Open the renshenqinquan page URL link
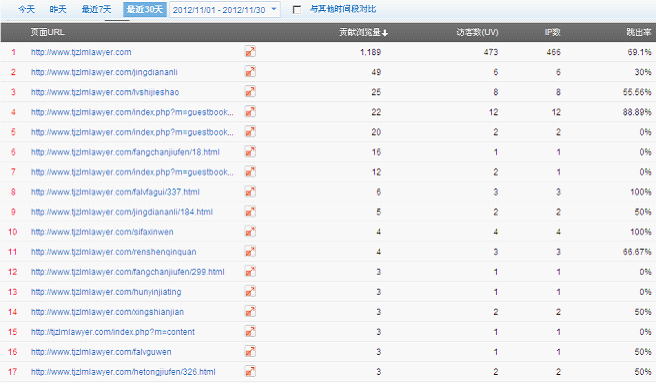 tap(113, 252)
